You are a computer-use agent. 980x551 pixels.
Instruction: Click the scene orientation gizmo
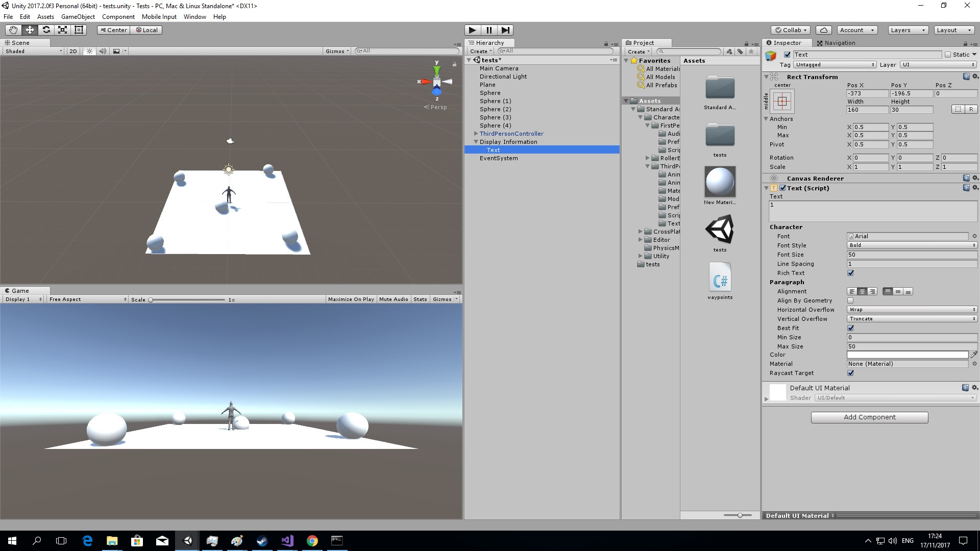436,82
